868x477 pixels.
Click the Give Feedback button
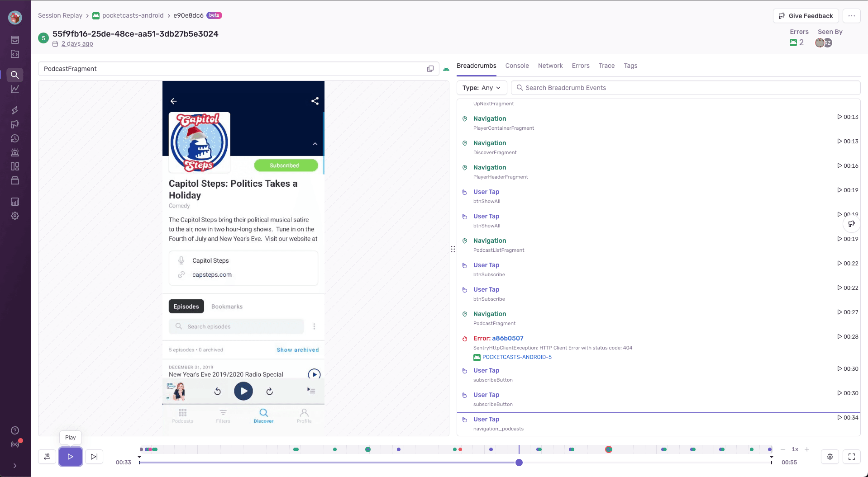[x=806, y=16]
